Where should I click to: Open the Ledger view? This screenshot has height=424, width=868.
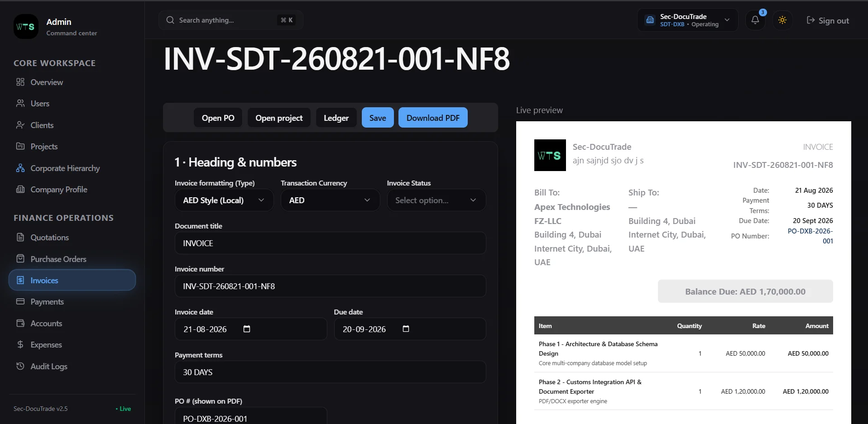336,118
